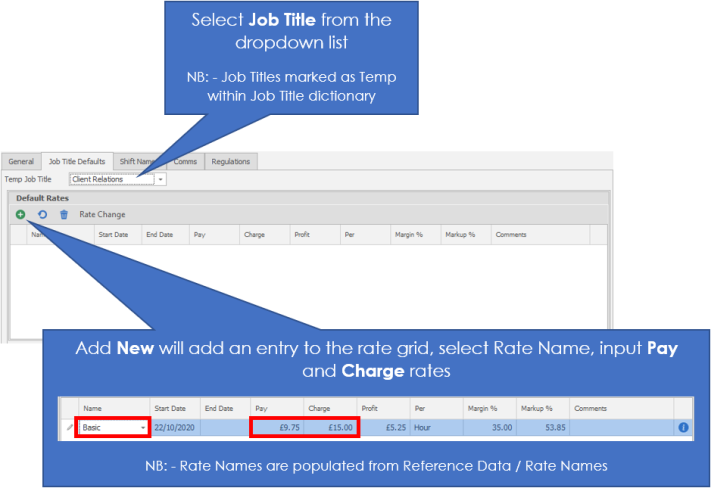Click the £9.75 Pay cell

pos(275,427)
